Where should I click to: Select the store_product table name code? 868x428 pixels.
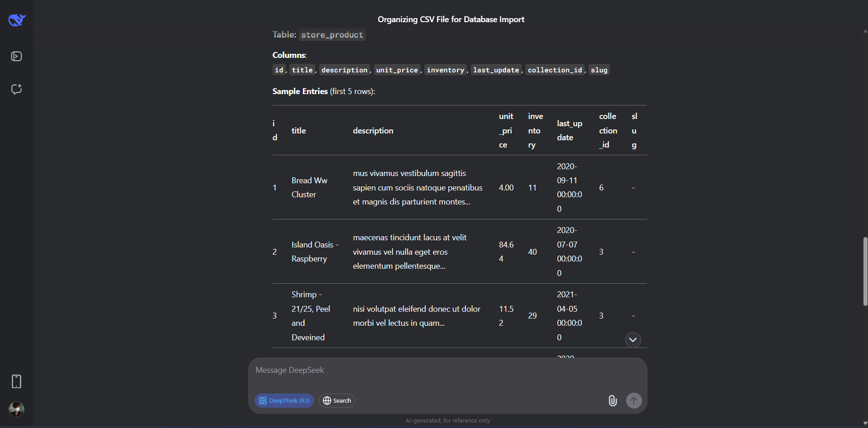tap(332, 35)
